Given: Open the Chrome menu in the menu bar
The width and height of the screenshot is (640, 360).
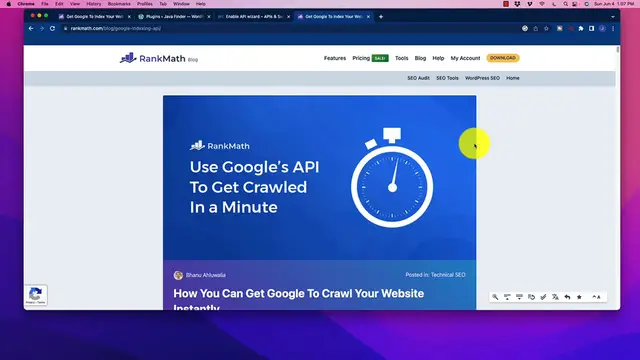Looking at the screenshot, I should pos(26,4).
